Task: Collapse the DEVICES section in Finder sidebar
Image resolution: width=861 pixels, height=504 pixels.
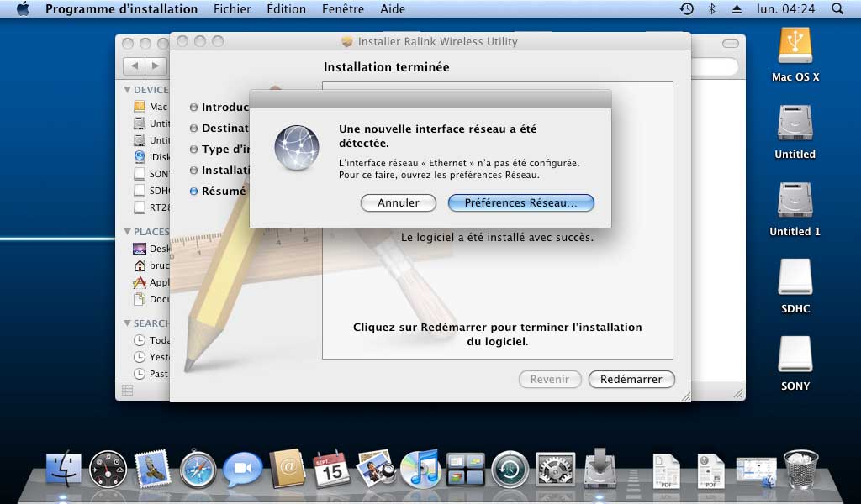Action: tap(128, 89)
